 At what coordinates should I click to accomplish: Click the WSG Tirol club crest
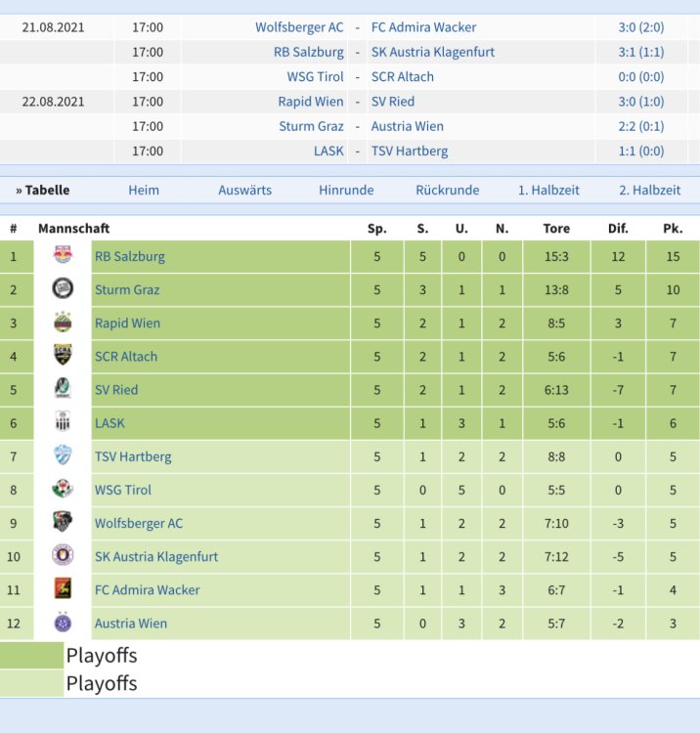63,490
